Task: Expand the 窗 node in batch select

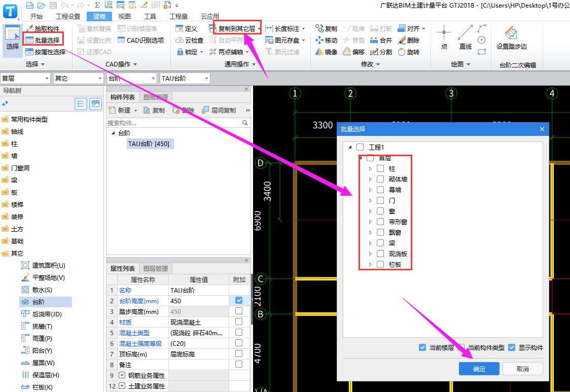Action: (370, 211)
